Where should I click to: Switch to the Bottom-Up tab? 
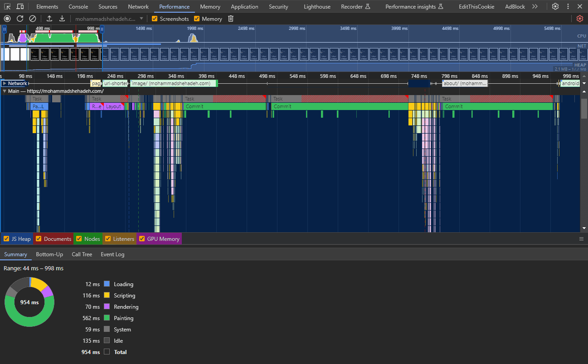click(49, 254)
